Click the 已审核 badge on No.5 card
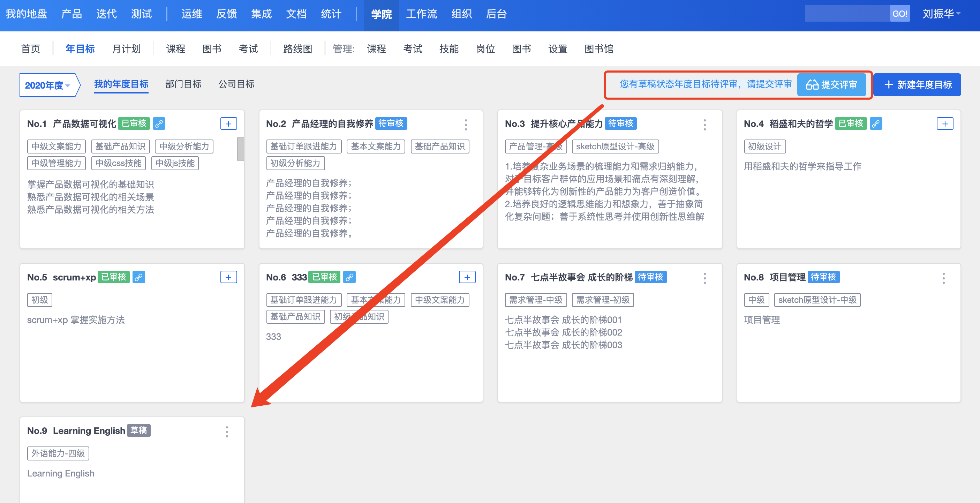980x503 pixels. [114, 277]
